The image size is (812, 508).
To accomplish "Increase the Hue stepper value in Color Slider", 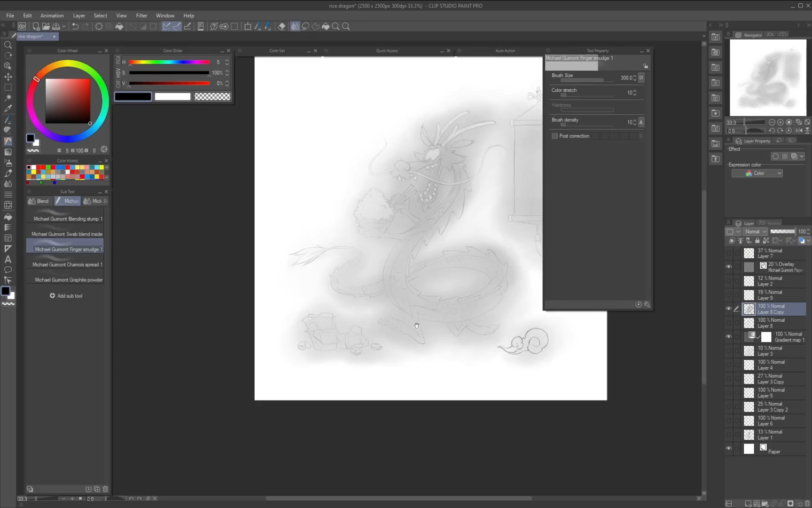I will (227, 60).
